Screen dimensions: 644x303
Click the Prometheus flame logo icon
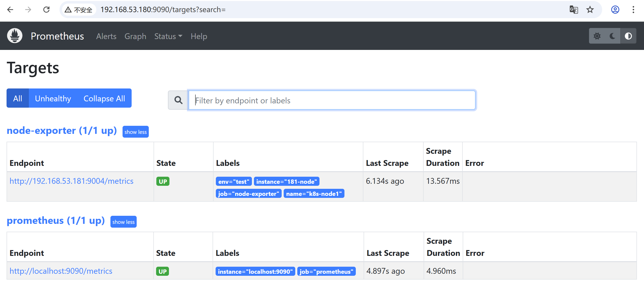pos(15,36)
